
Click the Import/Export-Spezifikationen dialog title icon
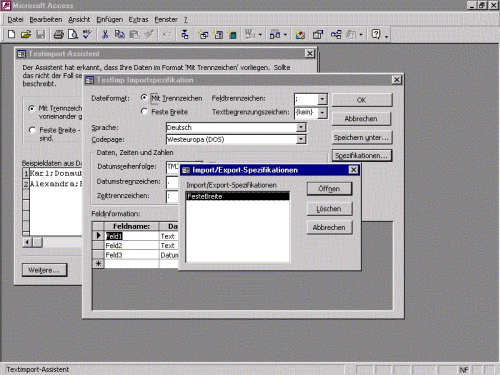(x=186, y=170)
